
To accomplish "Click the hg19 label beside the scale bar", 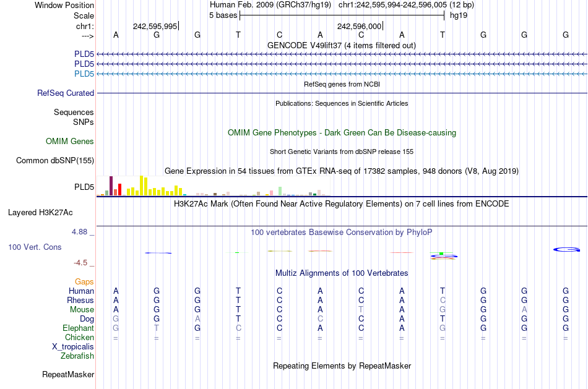I will coord(458,15).
